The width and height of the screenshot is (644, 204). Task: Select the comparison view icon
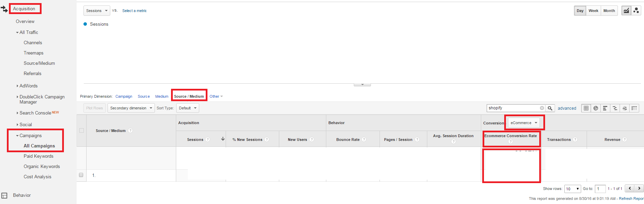point(615,108)
